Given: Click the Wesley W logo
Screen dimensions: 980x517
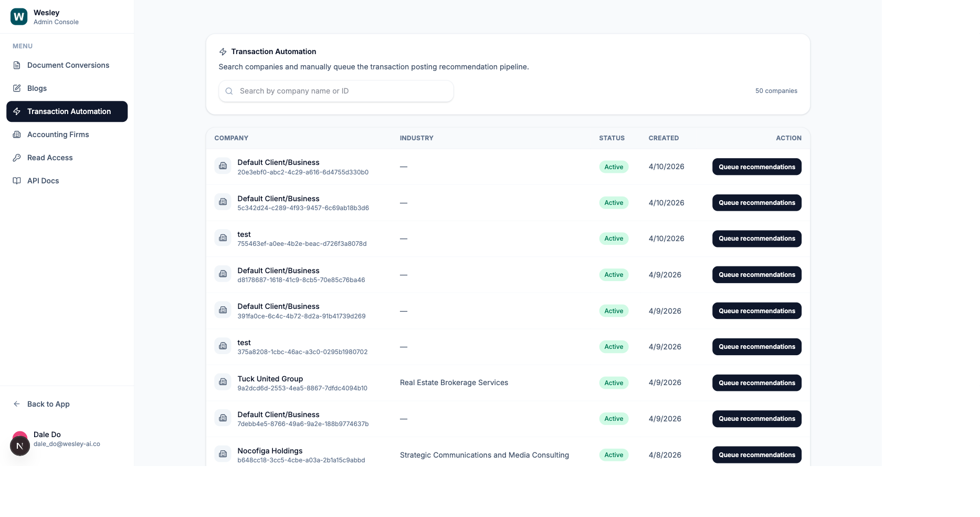Looking at the screenshot, I should [x=18, y=16].
